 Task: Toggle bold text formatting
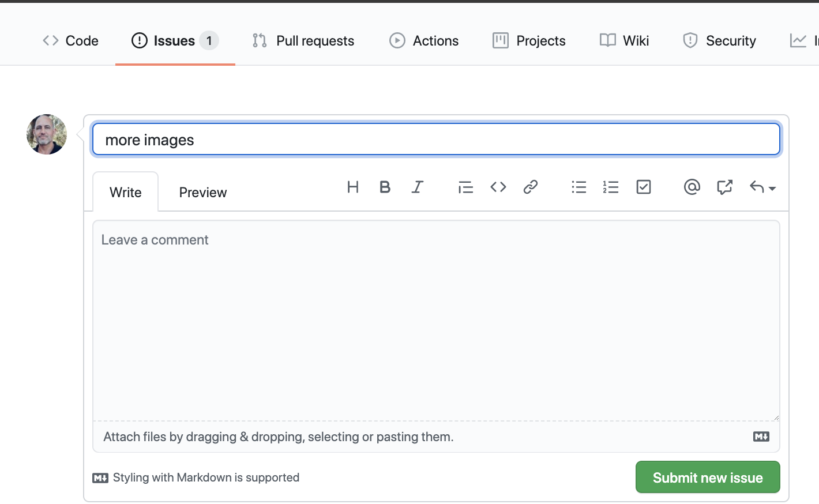tap(385, 187)
